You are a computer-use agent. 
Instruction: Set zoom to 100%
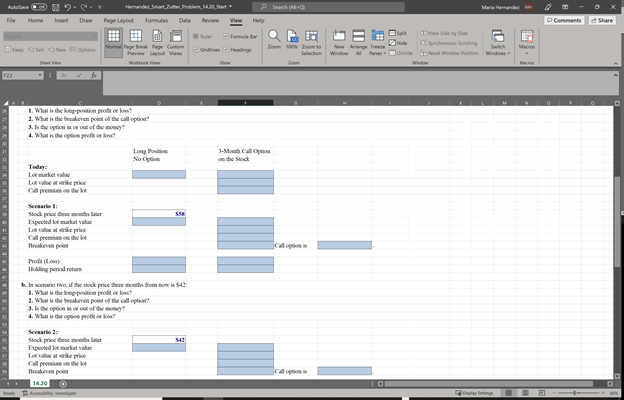292,39
